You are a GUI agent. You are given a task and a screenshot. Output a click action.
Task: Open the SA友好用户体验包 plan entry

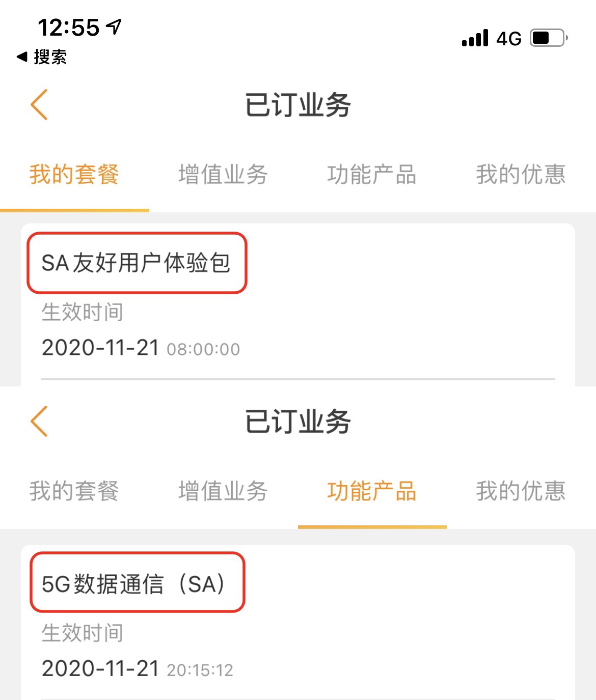click(x=137, y=263)
